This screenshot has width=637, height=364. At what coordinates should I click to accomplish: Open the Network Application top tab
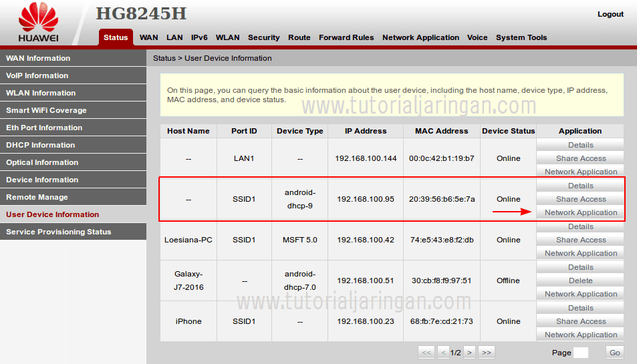[x=420, y=37]
